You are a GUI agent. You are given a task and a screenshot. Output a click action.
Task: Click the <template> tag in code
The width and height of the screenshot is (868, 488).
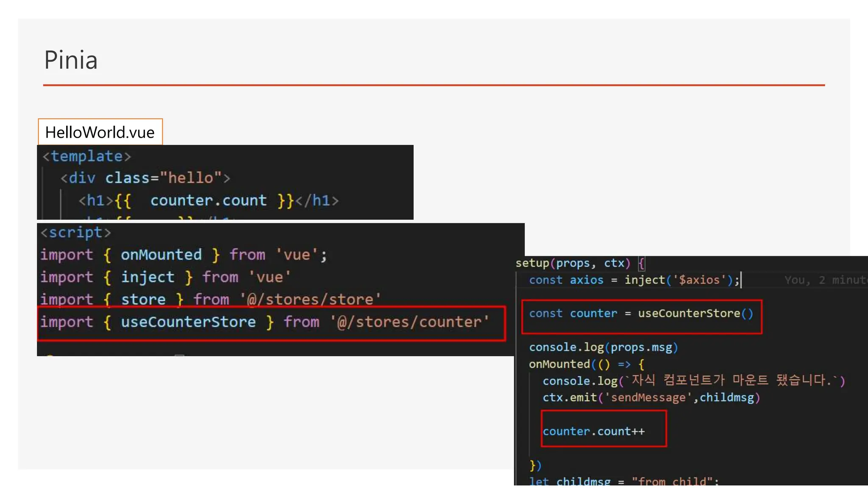point(87,156)
